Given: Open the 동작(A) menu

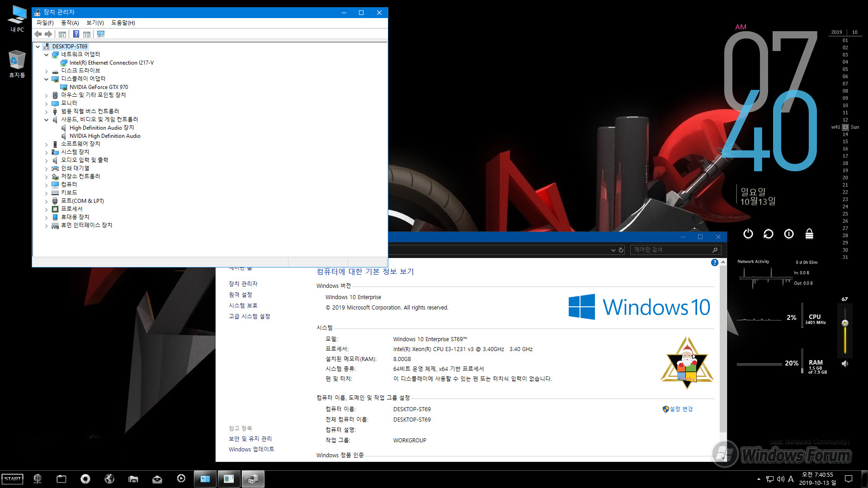Looking at the screenshot, I should click(70, 23).
